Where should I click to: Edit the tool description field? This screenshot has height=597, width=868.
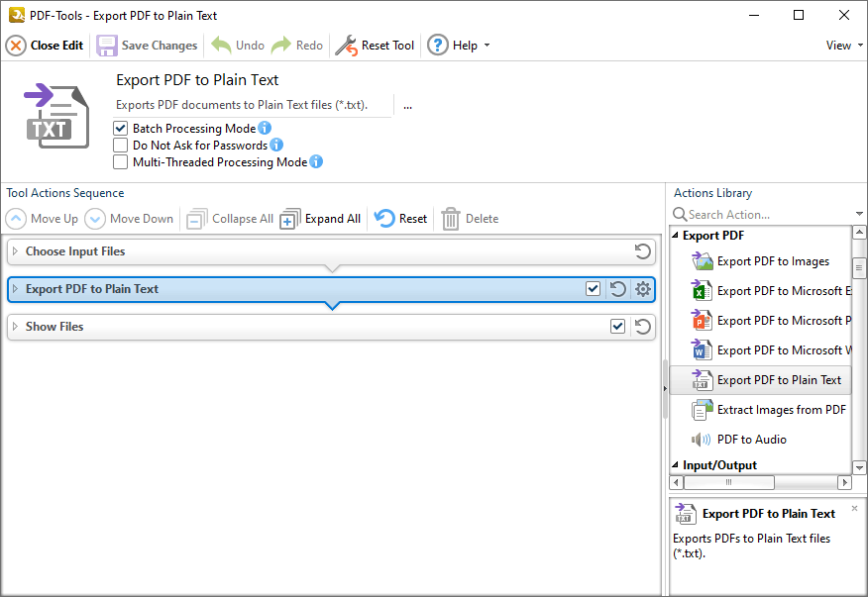coord(254,105)
